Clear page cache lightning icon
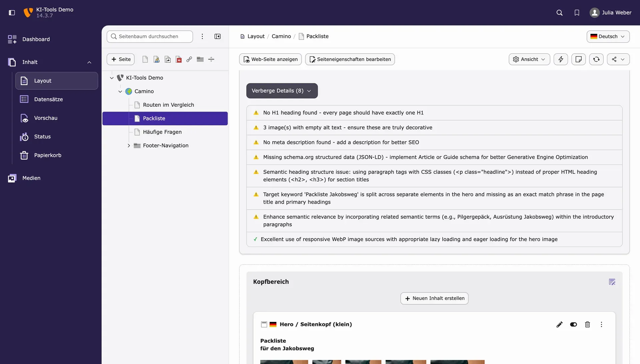Viewport: 640px width, 364px height. (x=561, y=59)
